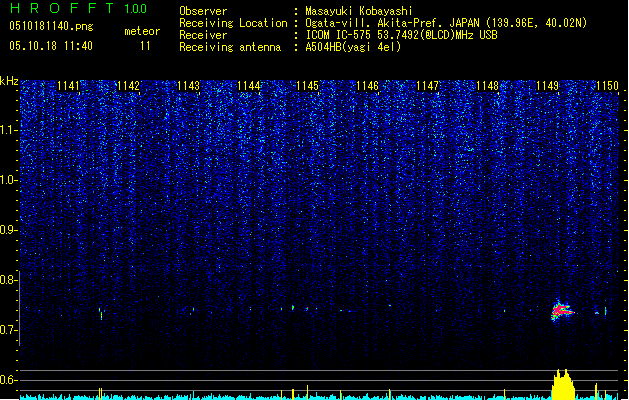
Task: Click the 0.7 frequency axis label
Action: tap(9, 330)
